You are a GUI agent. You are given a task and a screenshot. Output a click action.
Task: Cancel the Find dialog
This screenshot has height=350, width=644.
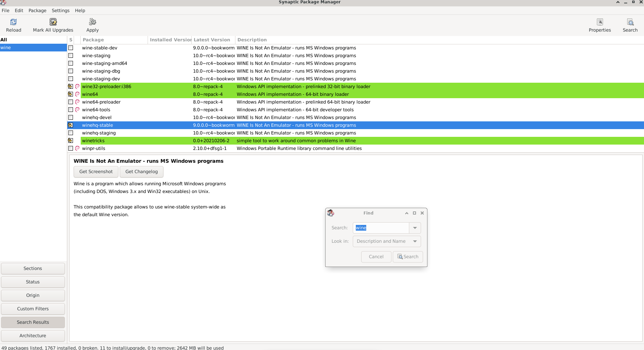(376, 257)
